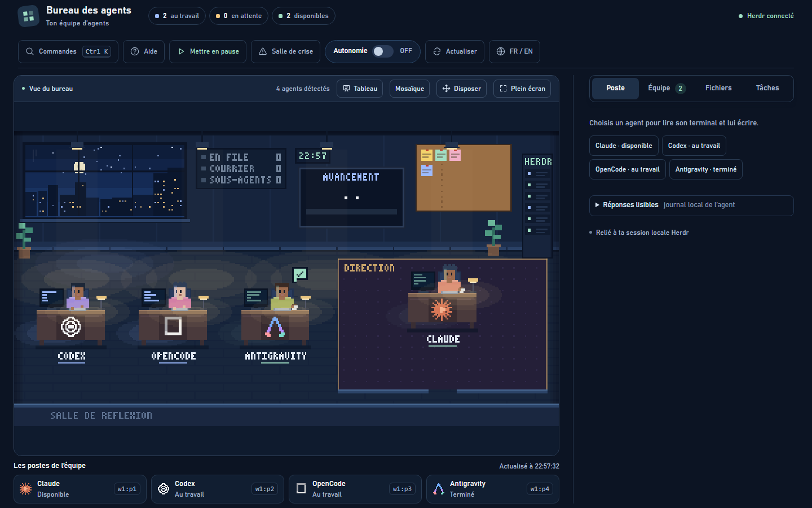The image size is (812, 508).
Task: Select the OpenCode · au travail chip
Action: 628,169
